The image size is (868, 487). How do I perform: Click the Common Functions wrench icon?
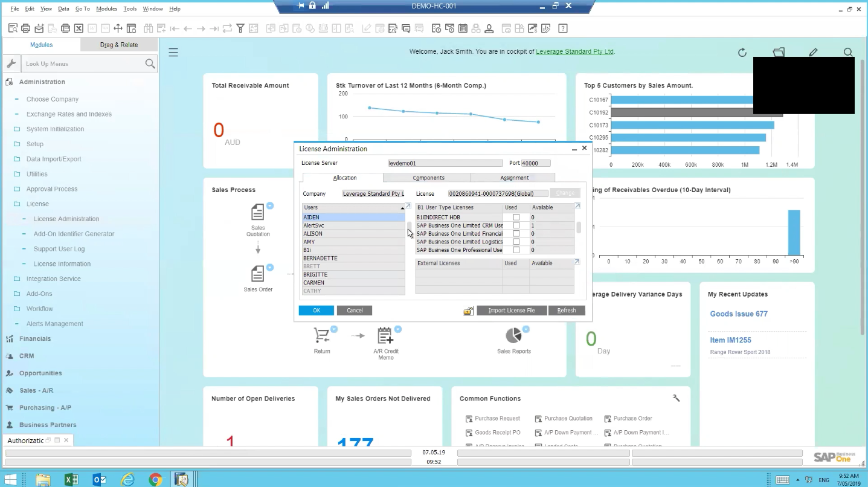677,398
